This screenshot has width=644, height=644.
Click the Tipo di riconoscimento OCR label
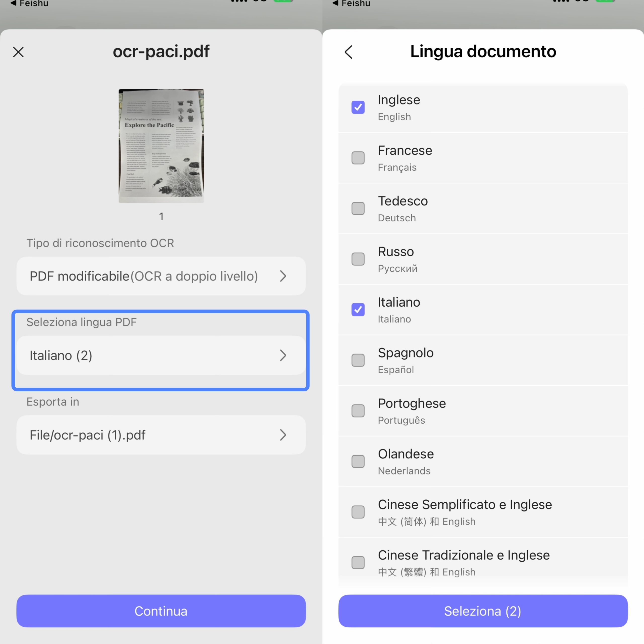point(100,243)
